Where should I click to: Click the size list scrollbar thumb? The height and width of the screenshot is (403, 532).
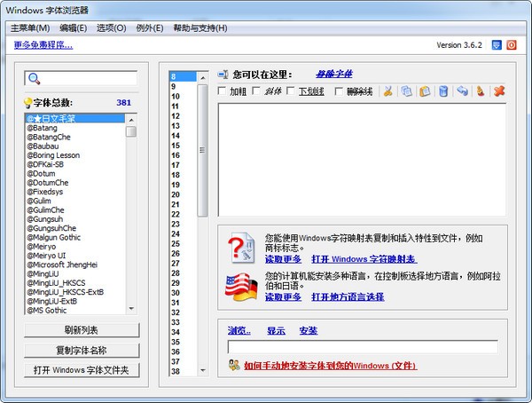tap(202, 151)
